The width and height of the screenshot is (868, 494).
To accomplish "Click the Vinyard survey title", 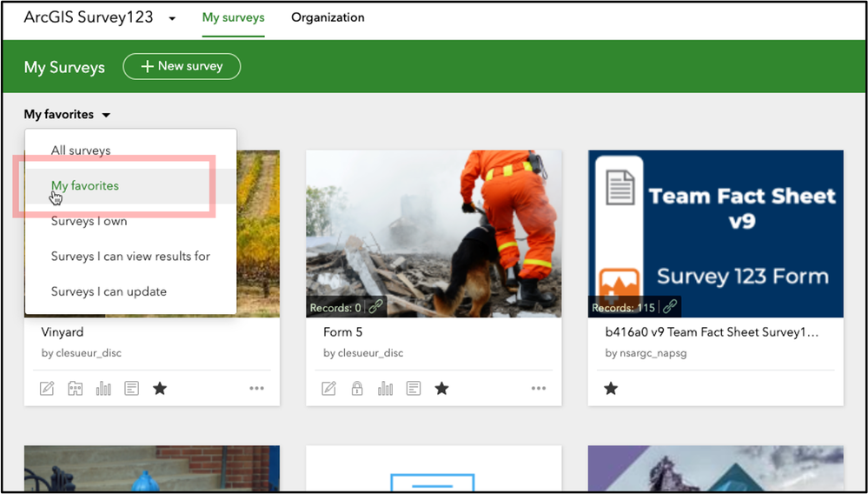I will pos(63,332).
